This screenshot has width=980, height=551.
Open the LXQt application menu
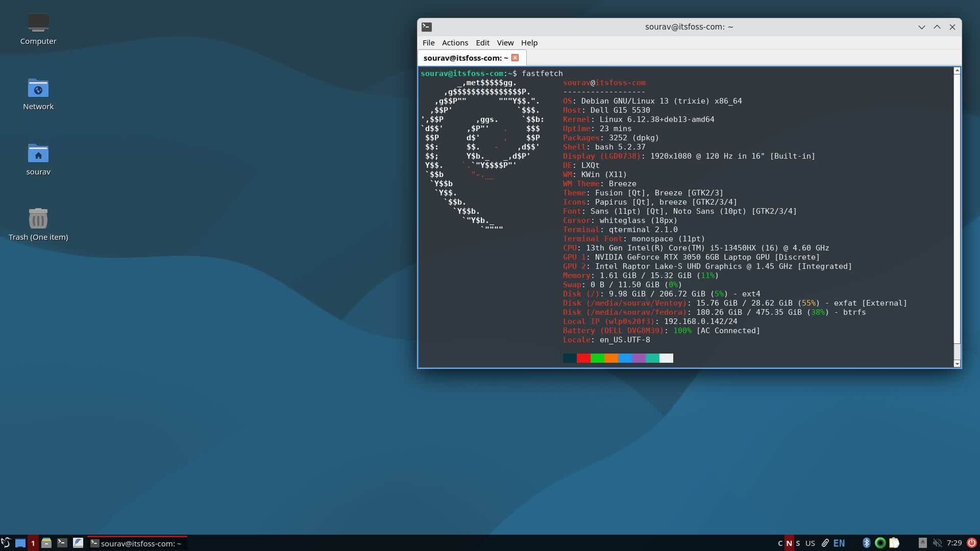click(x=6, y=543)
